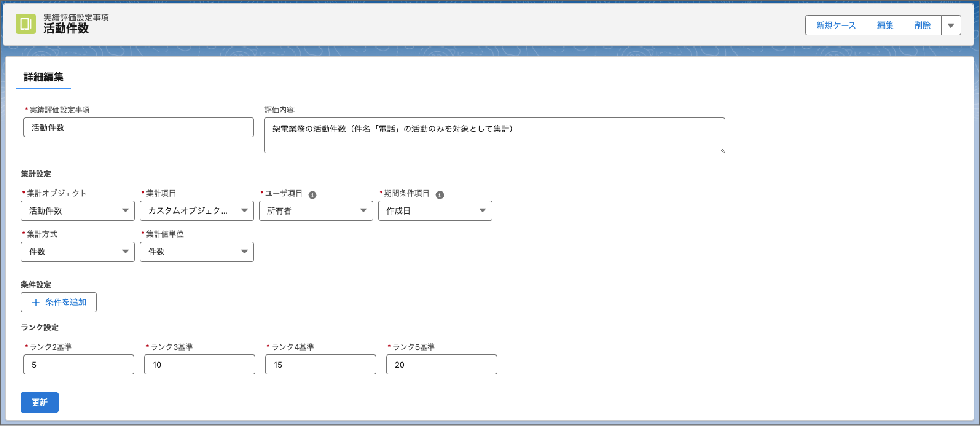The height and width of the screenshot is (426, 980).
Task: Click the 集計設定 section heading
Action: (36, 174)
